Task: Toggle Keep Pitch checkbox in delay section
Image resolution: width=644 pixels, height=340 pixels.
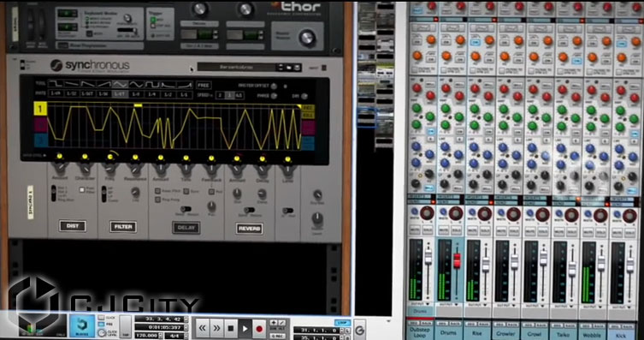Action: [x=157, y=191]
